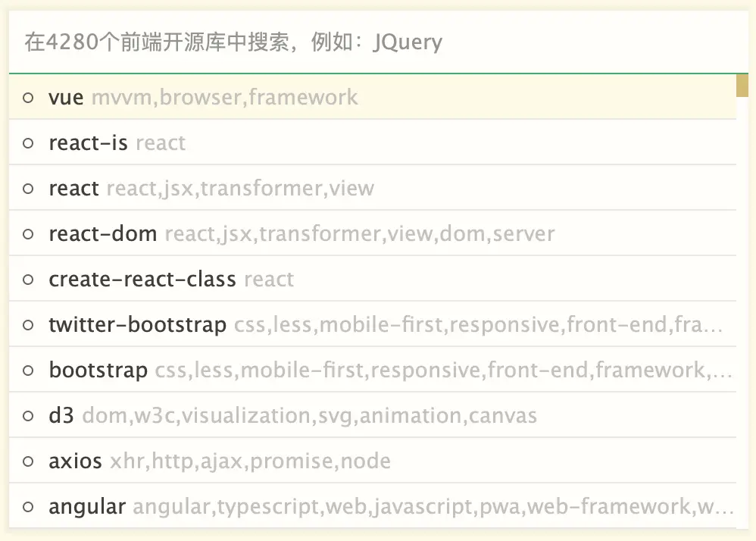Image resolution: width=756 pixels, height=541 pixels.
Task: Click the bullet circle beside vue
Action: tap(29, 98)
